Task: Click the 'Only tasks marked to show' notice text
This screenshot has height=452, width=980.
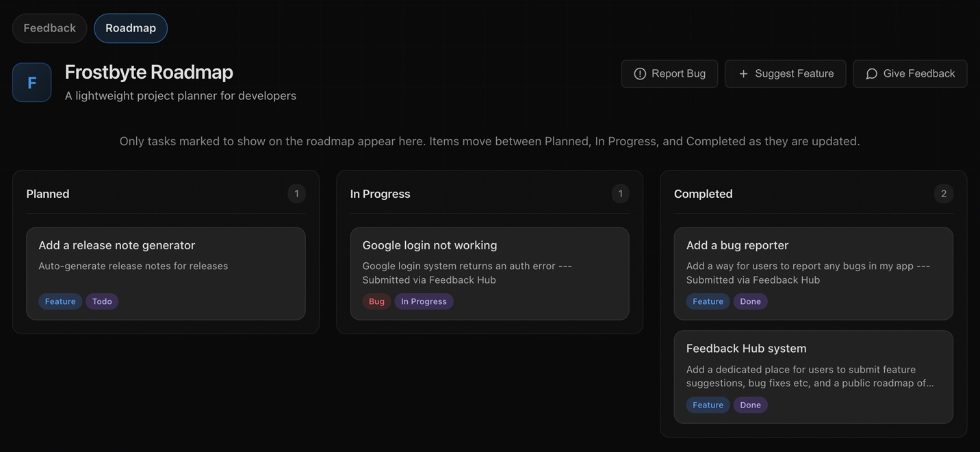Action: [489, 141]
